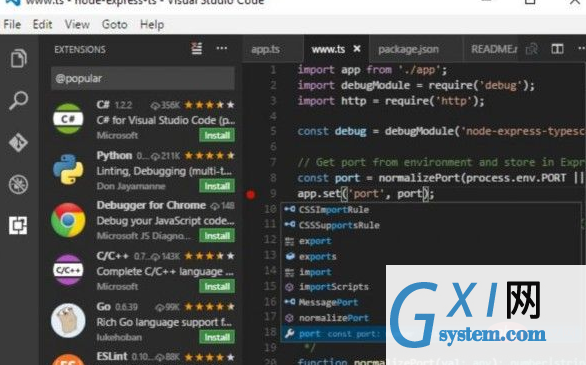Screen dimensions: 586x365
Task: Select the port const suggestion
Action: 333,334
